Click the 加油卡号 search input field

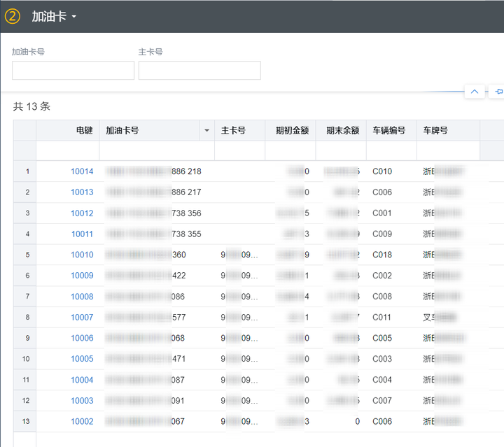(x=73, y=71)
